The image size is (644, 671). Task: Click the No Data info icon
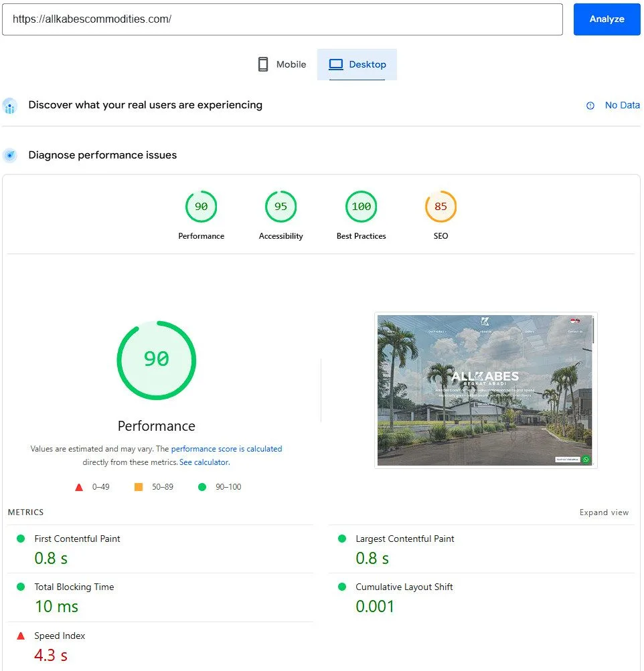tap(590, 106)
